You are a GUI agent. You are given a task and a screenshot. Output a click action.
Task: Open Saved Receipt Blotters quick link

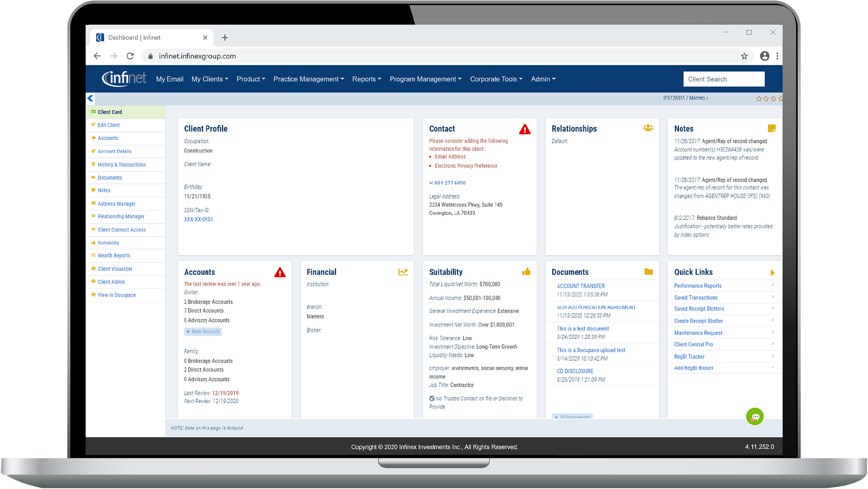[x=699, y=309]
